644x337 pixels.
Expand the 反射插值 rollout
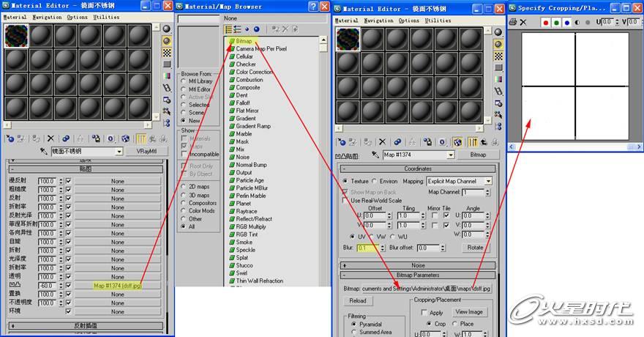(86, 325)
